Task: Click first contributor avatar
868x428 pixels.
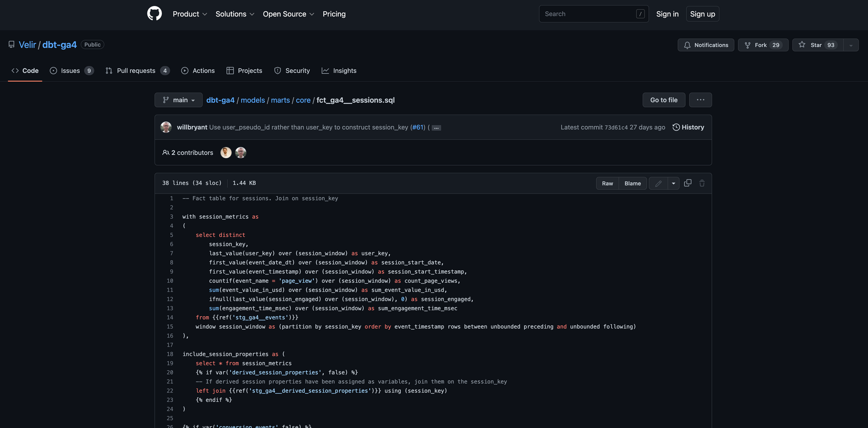Action: coord(226,153)
